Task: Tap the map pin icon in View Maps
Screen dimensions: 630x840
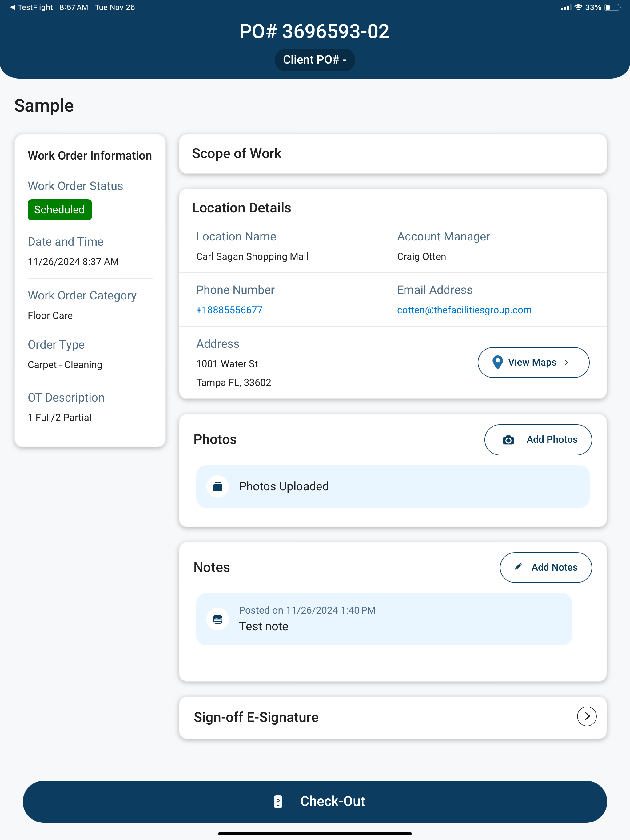Action: pos(497,362)
